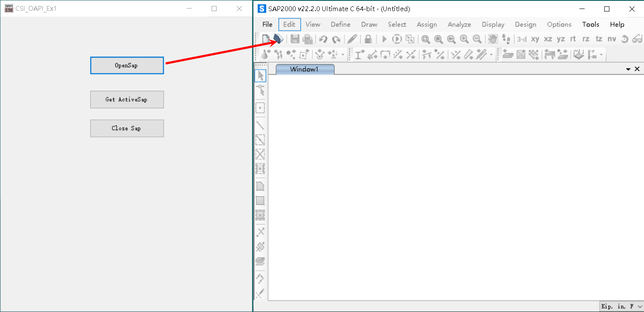This screenshot has width=644, height=312.
Task: Click the area section slab assign icon
Action: tap(508, 54)
